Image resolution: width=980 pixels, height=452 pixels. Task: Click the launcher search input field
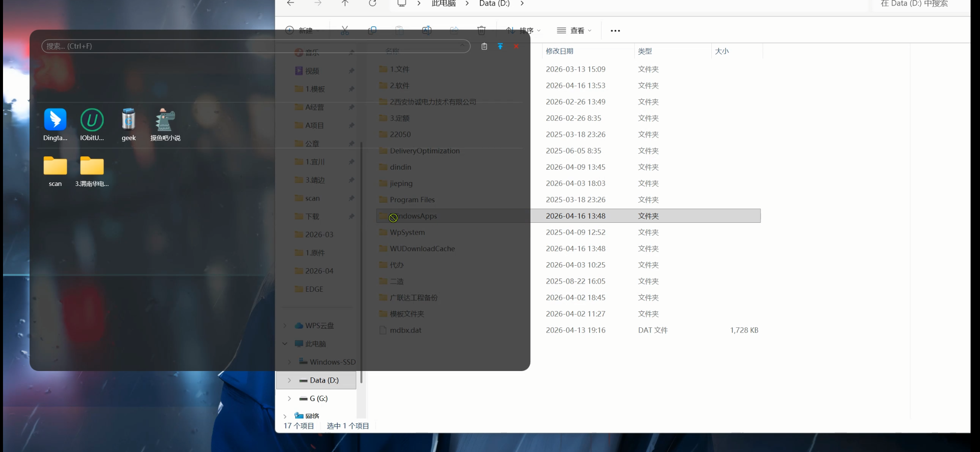[x=249, y=46]
